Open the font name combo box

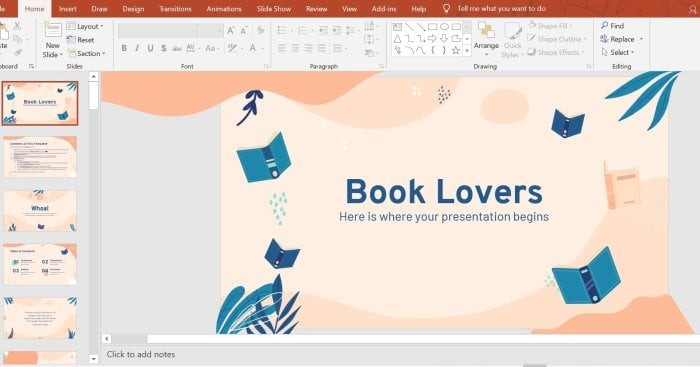click(158, 30)
